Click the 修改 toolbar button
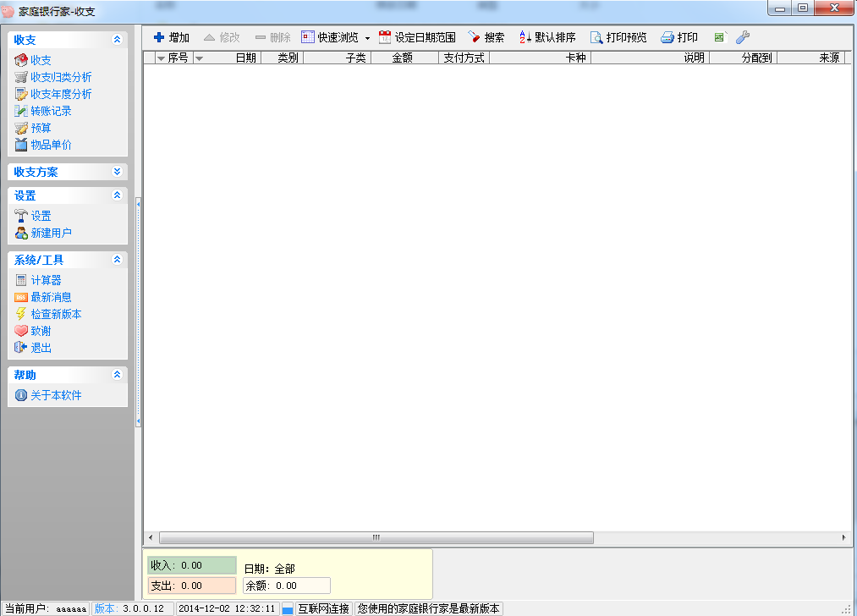Viewport: 857px width, 616px height. 222,37
